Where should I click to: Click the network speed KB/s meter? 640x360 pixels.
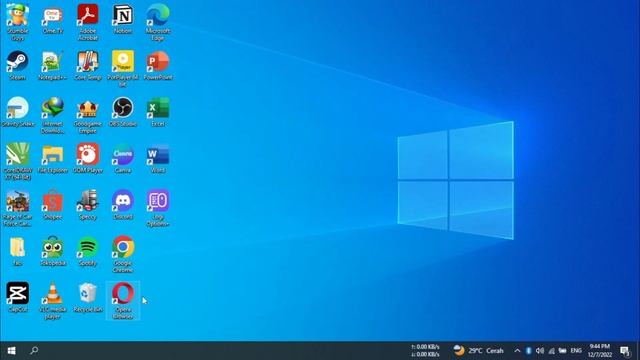click(425, 351)
